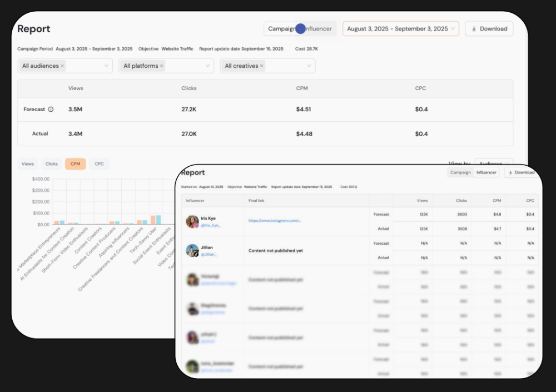
Task: Expand the All audiences dropdown
Action: click(106, 66)
